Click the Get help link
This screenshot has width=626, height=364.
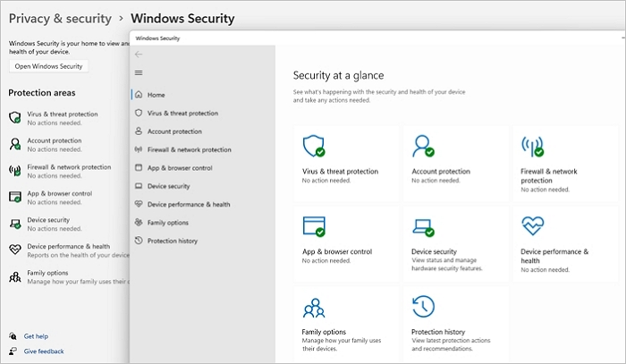click(x=36, y=336)
